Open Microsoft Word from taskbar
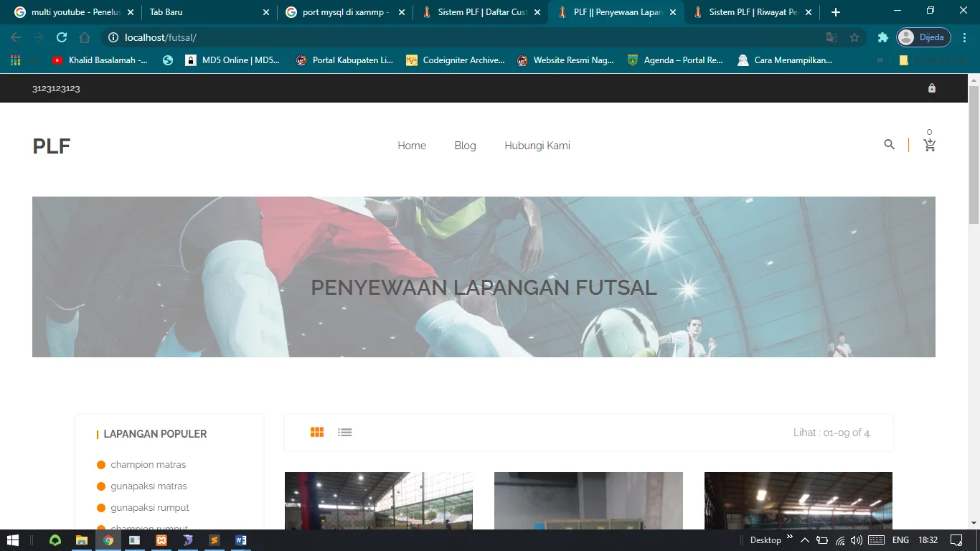This screenshot has height=551, width=980. pyautogui.click(x=240, y=540)
